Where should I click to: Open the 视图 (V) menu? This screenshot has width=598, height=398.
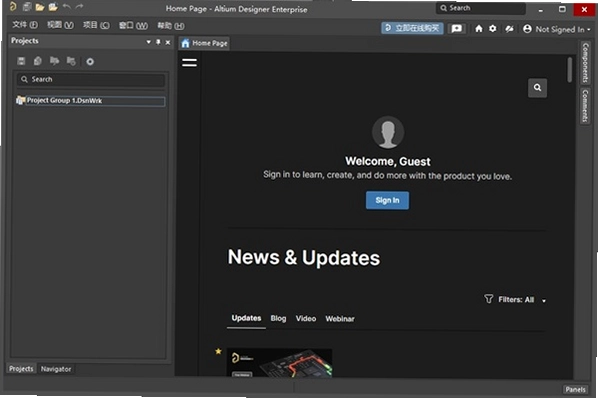[60, 25]
